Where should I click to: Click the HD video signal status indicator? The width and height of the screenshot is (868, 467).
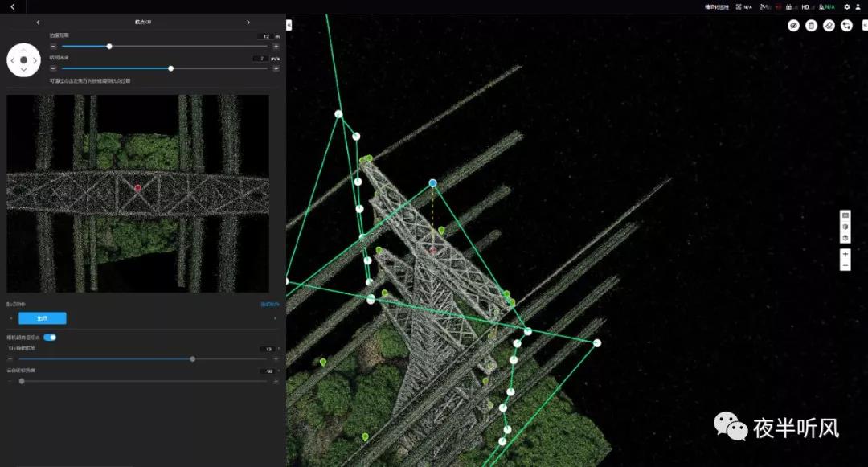[805, 7]
